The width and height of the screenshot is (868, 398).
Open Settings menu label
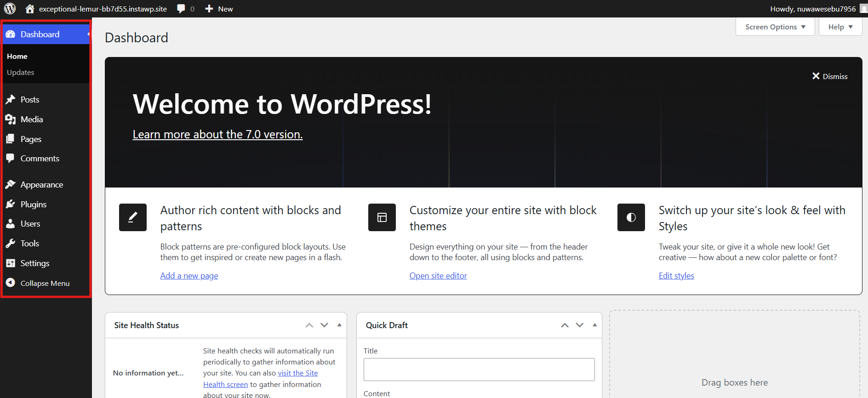pos(35,263)
